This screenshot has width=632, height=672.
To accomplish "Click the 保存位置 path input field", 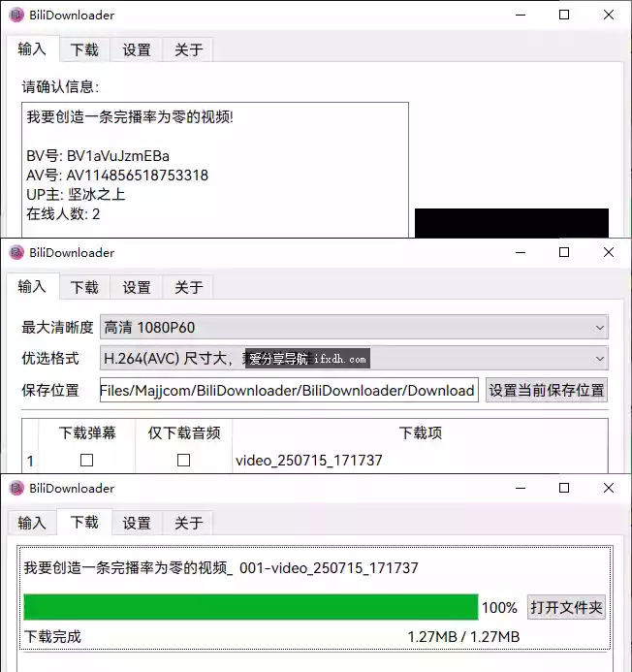I will [x=289, y=390].
